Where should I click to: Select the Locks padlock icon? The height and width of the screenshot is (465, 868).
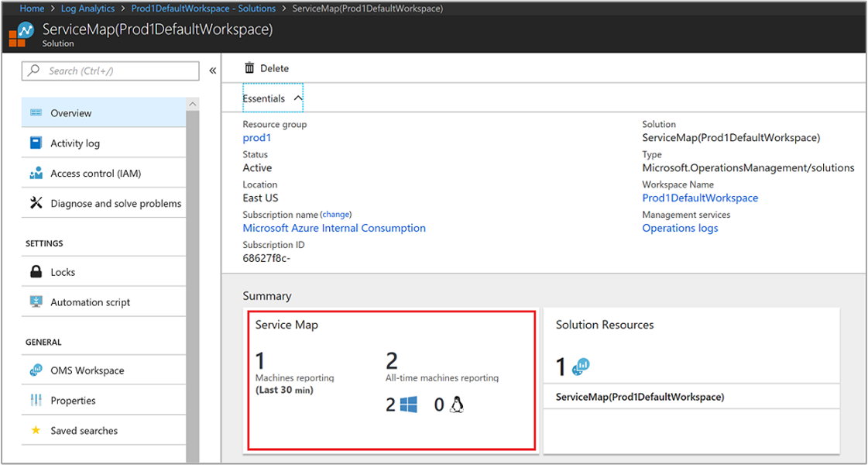click(x=35, y=271)
